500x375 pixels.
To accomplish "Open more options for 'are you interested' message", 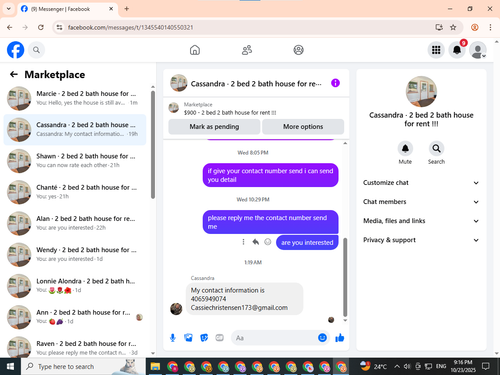I will click(243, 242).
